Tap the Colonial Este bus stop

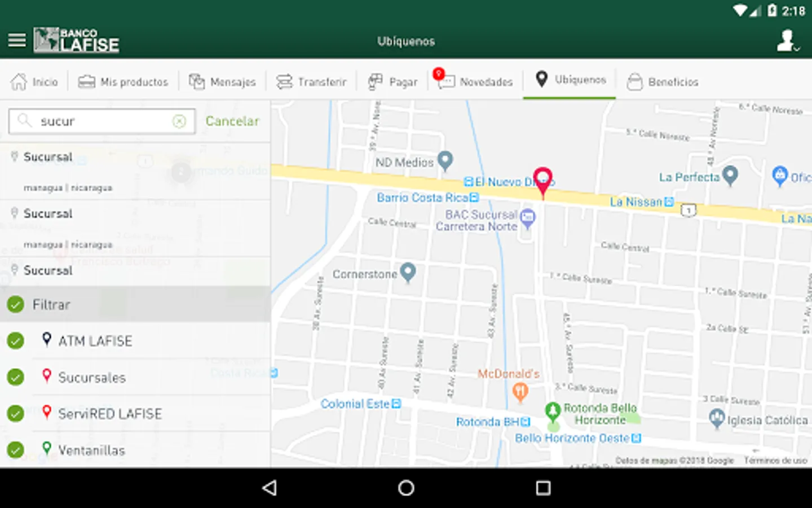[396, 404]
